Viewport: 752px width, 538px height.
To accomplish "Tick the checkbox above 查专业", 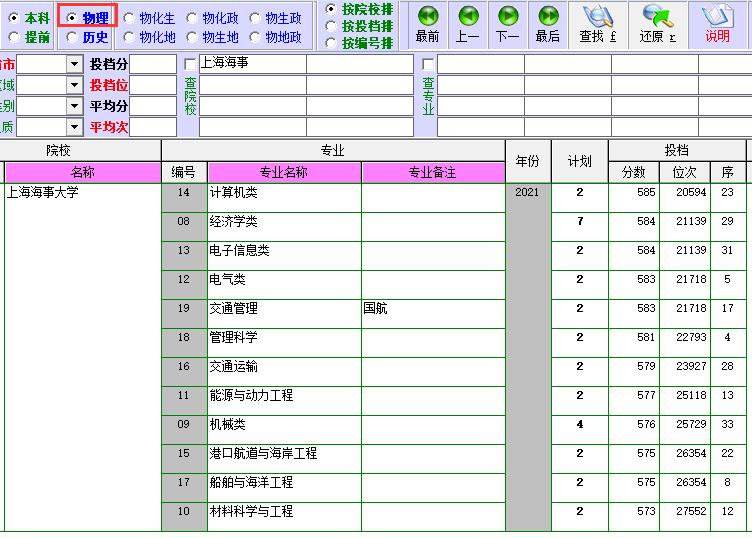I will (428, 64).
